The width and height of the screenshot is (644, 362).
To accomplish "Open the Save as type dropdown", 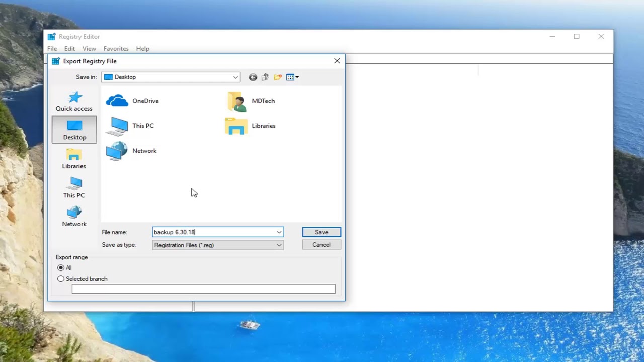I will (x=279, y=245).
